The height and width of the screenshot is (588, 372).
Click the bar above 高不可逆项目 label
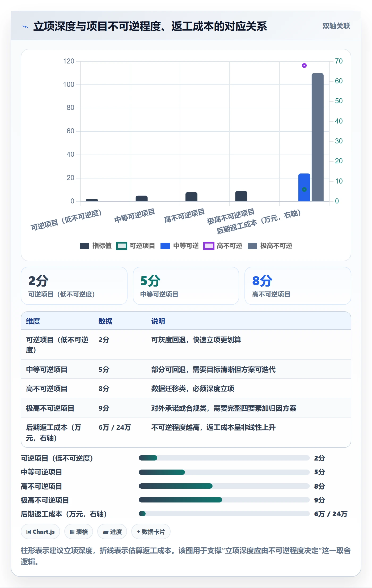[191, 197]
